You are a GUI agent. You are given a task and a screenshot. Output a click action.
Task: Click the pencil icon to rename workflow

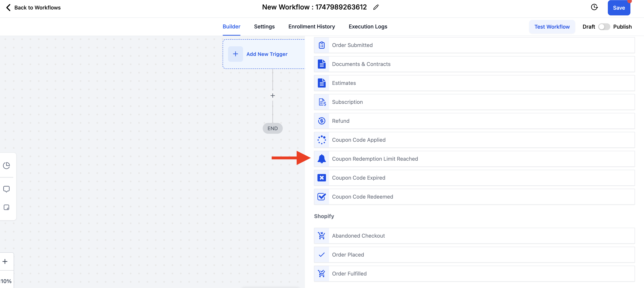coord(376,7)
